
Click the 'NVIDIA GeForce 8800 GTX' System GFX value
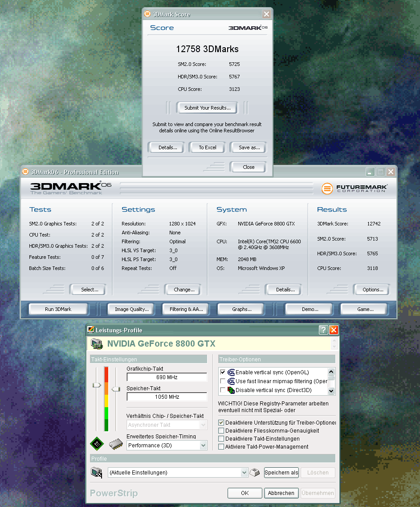266,224
